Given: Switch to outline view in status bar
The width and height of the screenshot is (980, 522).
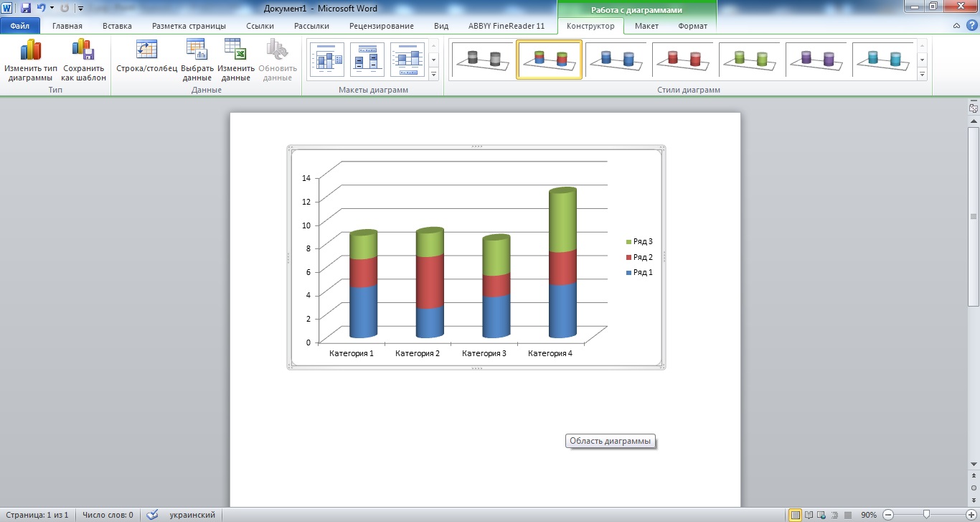Looking at the screenshot, I should 835,515.
